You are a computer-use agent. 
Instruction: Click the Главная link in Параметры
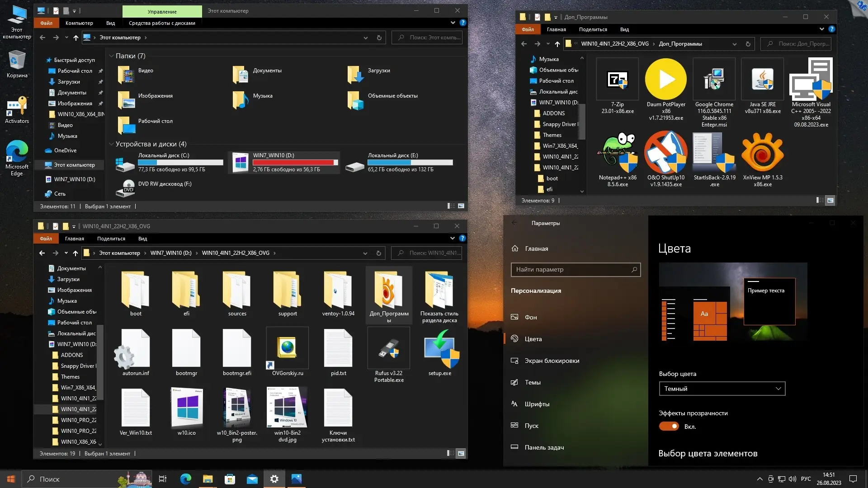point(536,249)
